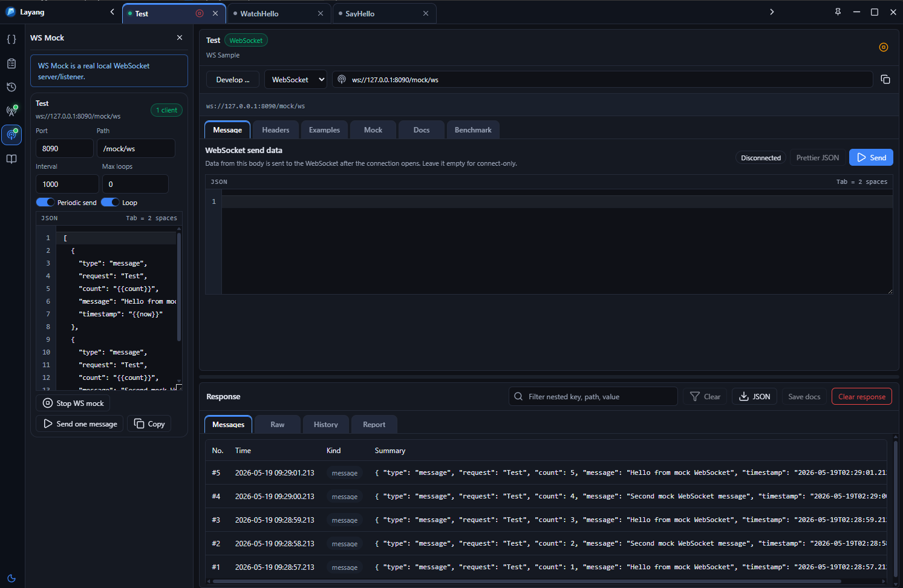Click the Clear filter button
The width and height of the screenshot is (903, 588).
[x=705, y=397]
